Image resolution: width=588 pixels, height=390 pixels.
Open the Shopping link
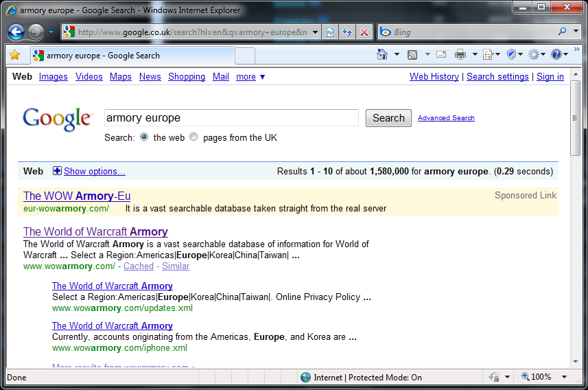click(187, 77)
